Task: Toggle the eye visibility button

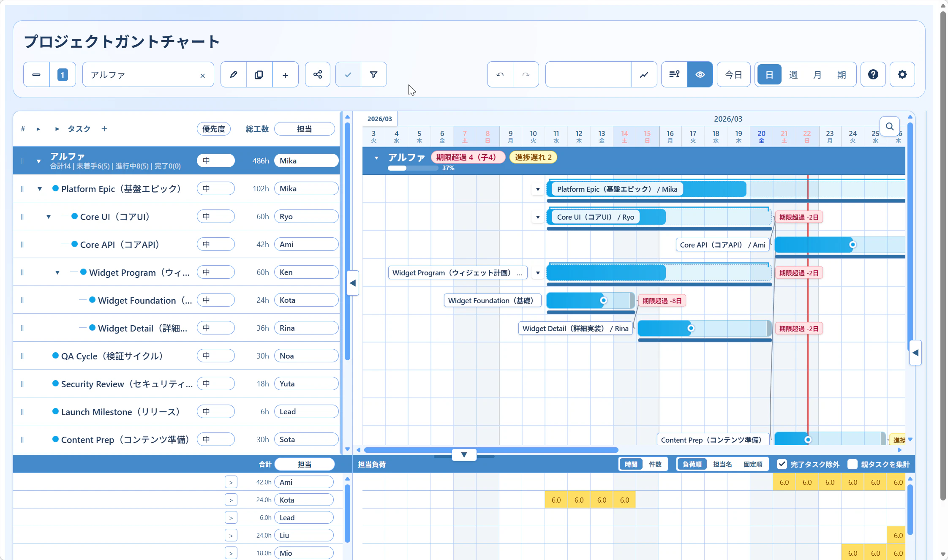Action: 700,75
